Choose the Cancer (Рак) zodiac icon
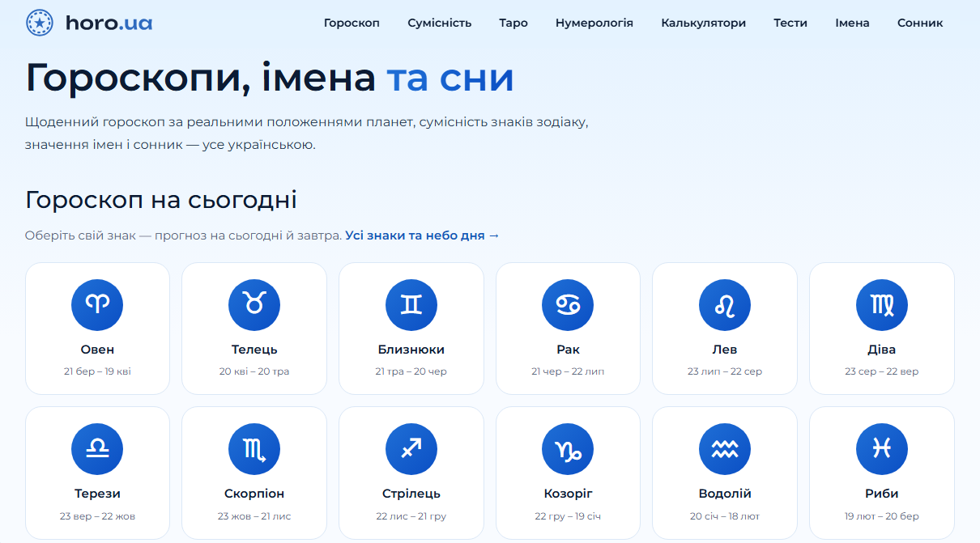980x543 pixels. tap(568, 305)
